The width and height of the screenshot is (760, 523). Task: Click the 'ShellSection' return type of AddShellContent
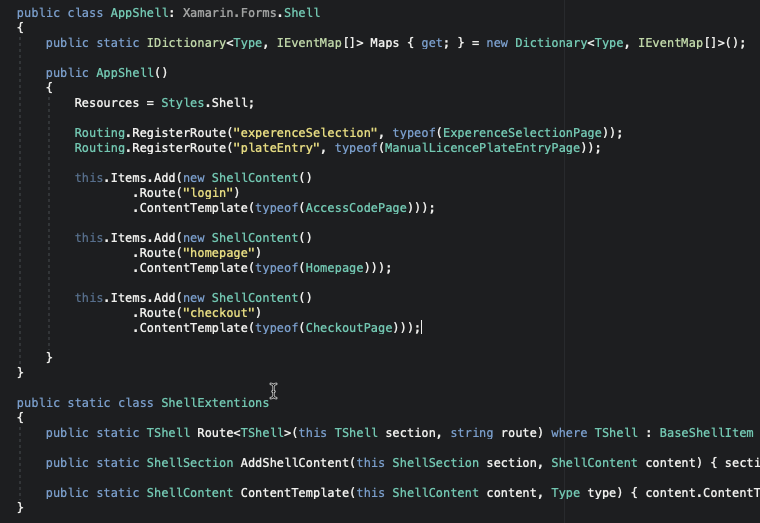(x=190, y=463)
